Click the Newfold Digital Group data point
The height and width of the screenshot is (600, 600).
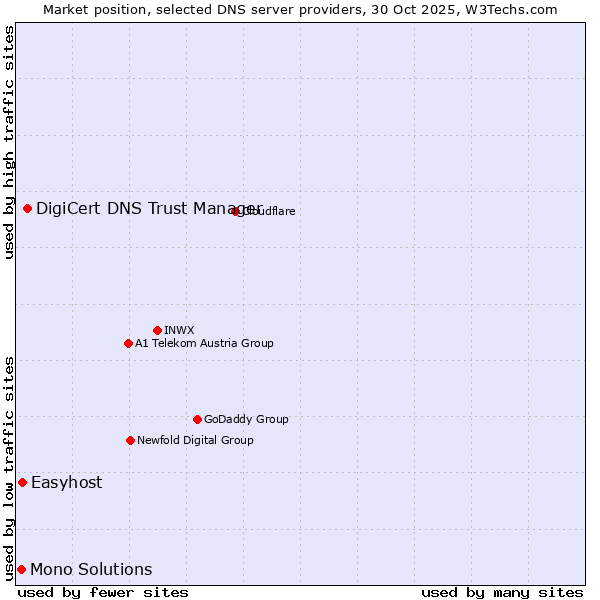pos(130,440)
